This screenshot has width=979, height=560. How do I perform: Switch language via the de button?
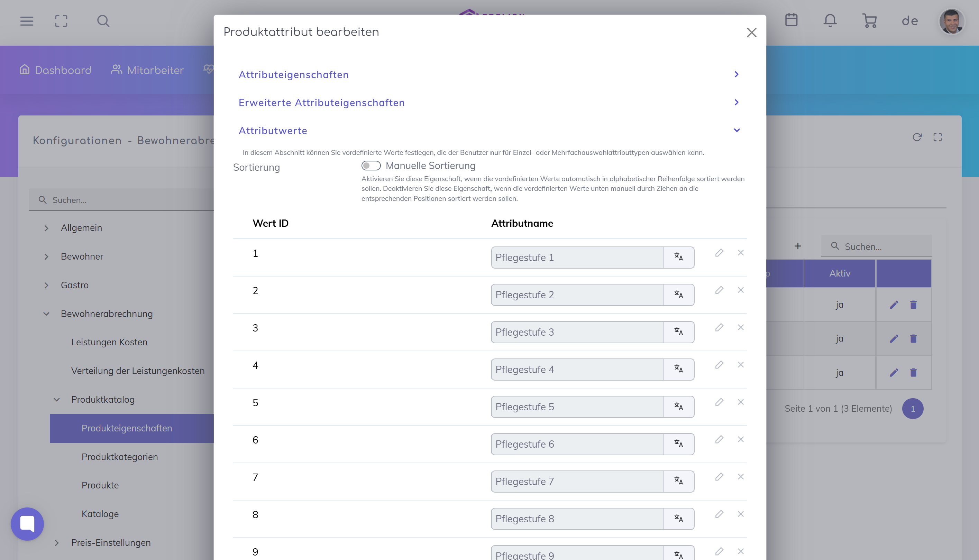point(910,21)
